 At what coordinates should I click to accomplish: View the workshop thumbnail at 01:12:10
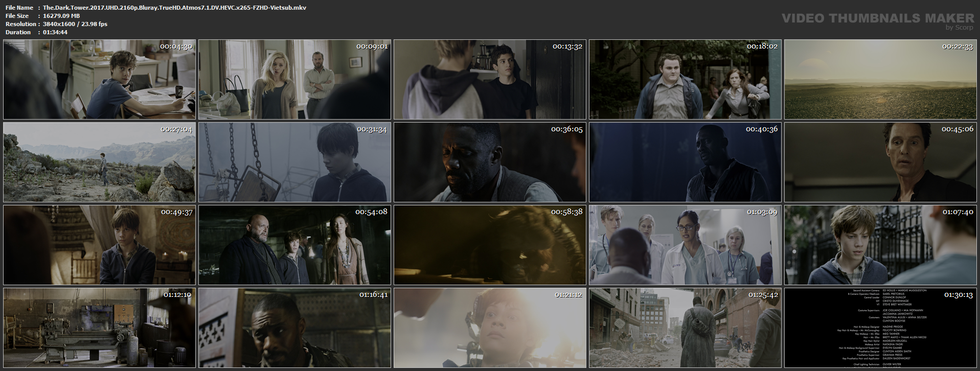click(99, 328)
